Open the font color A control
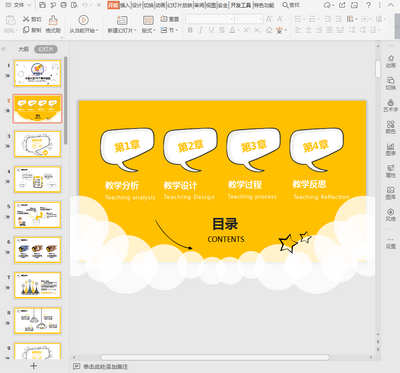The width and height of the screenshot is (400, 373). click(233, 30)
